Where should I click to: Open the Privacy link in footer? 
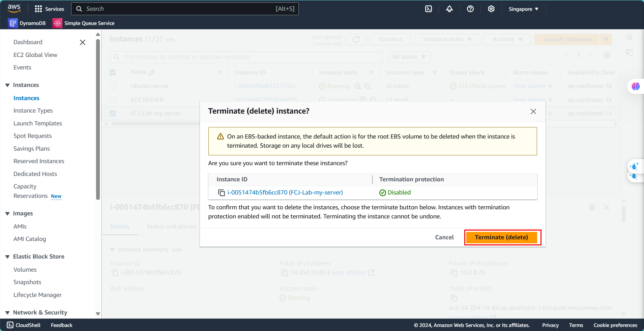[x=550, y=325]
